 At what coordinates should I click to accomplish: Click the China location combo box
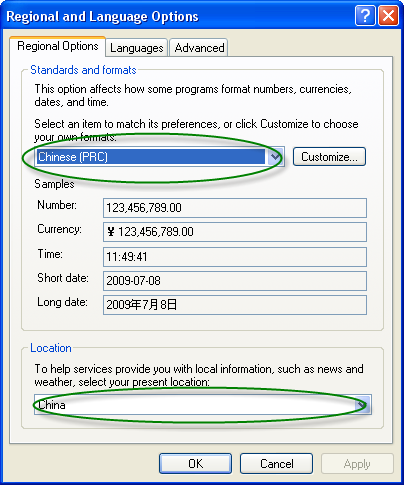203,405
